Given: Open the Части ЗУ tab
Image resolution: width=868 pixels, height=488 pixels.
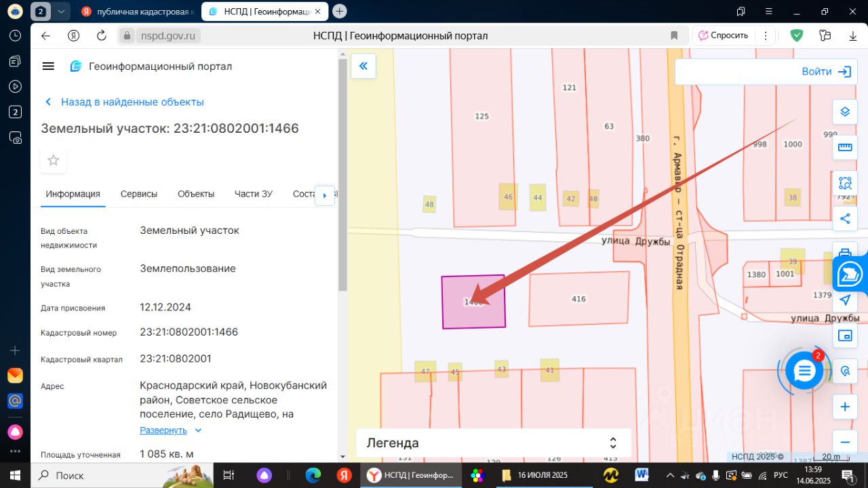Looking at the screenshot, I should 254,194.
